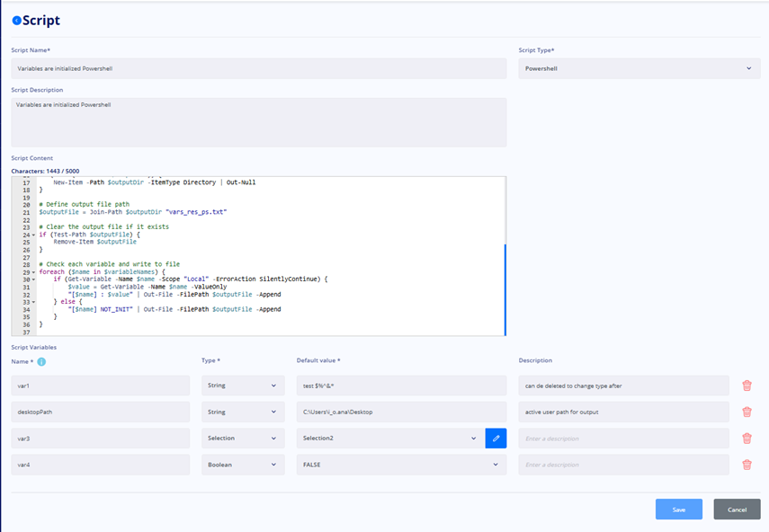Click code line 21 with vars_res_ps.txt
This screenshot has height=532, width=769.
click(x=133, y=212)
